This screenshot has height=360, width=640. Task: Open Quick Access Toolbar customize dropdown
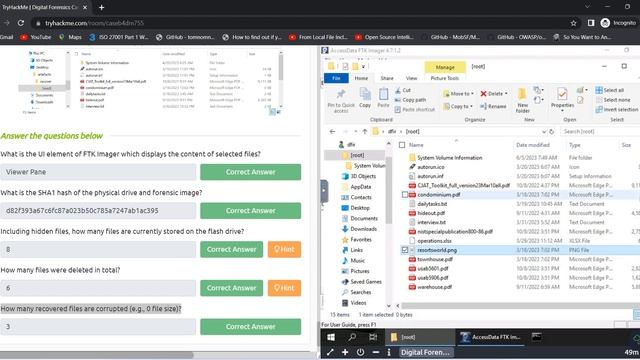(x=363, y=66)
